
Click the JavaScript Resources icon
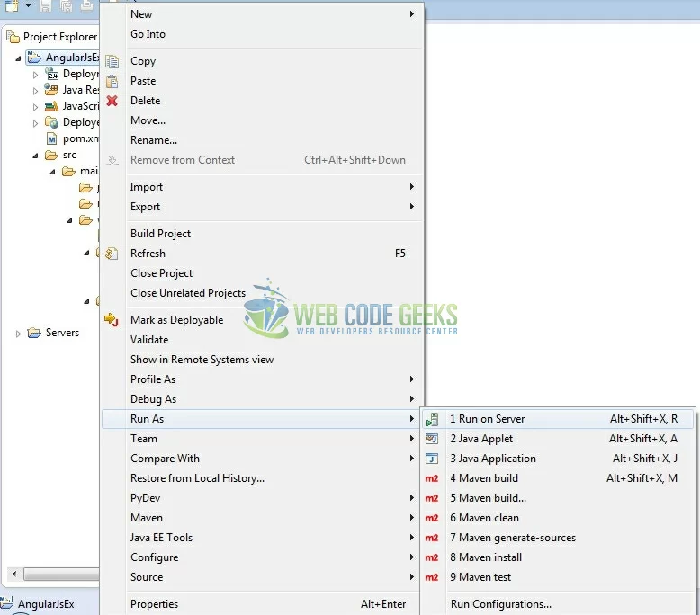point(51,106)
